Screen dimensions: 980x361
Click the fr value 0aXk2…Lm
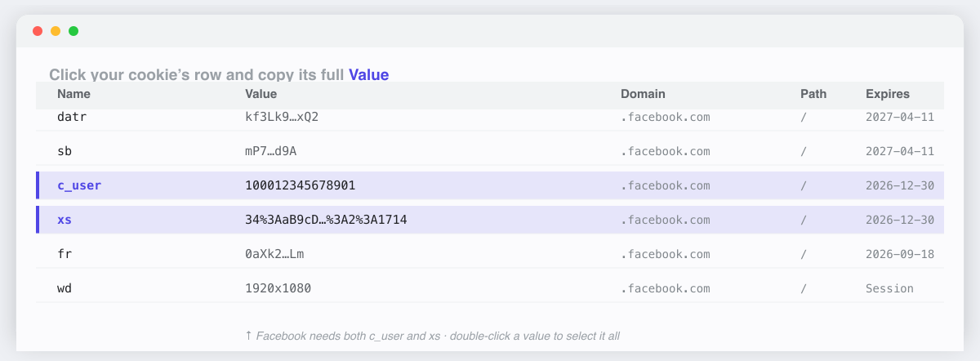pos(275,254)
